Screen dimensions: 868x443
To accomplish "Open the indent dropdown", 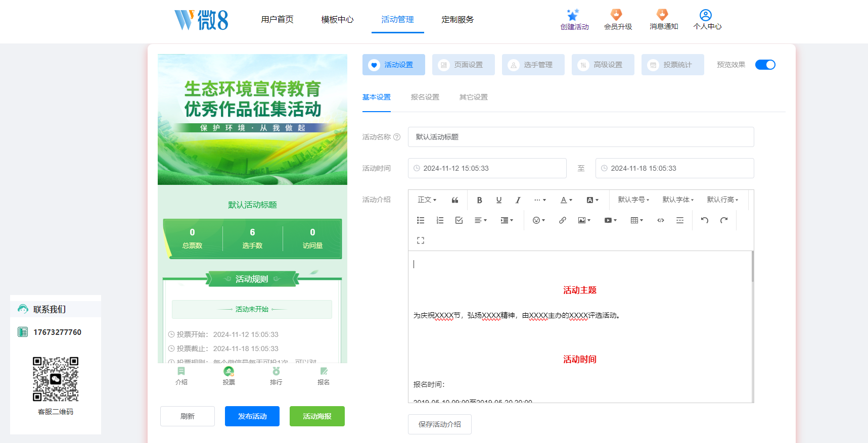I will (507, 220).
